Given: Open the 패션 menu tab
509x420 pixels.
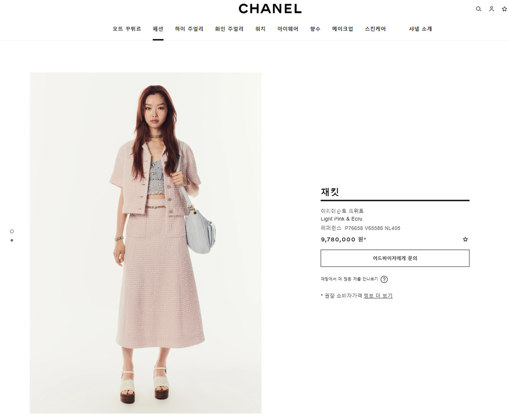Looking at the screenshot, I should coord(158,29).
